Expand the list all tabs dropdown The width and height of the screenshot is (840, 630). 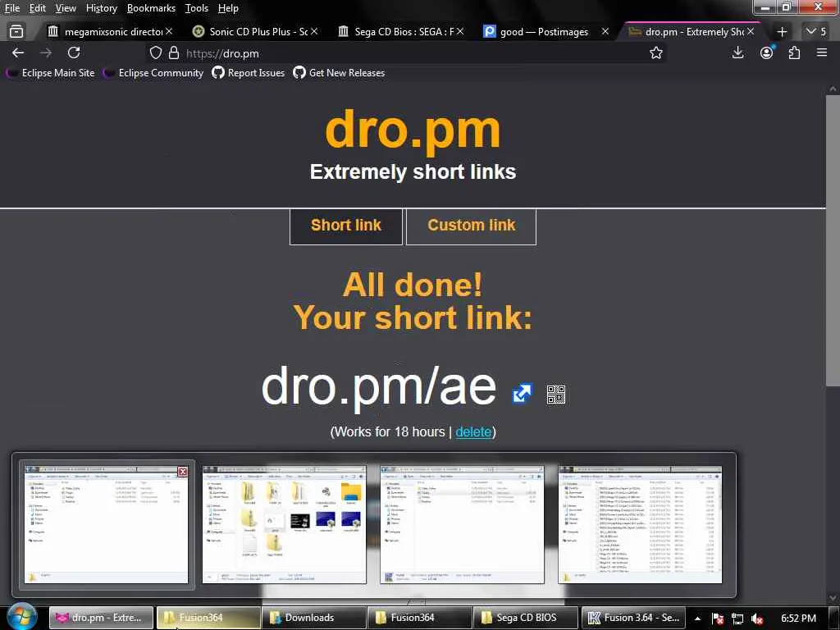[x=816, y=32]
